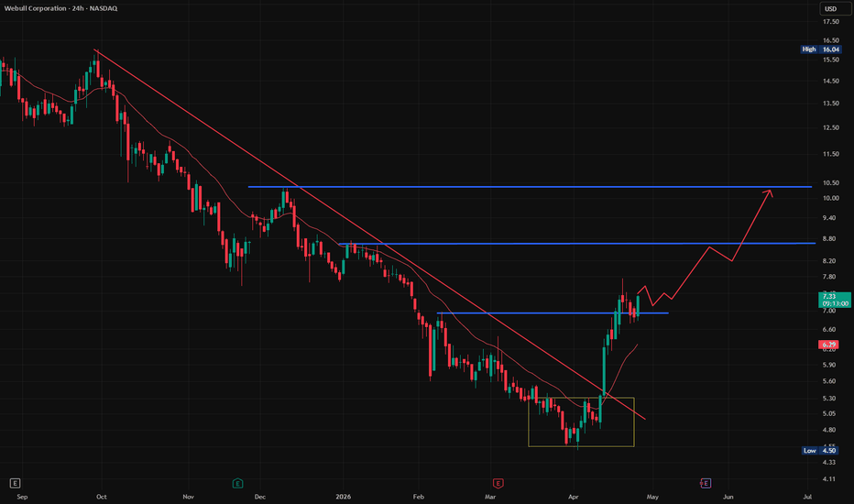Select the blue horizontal line near 10.40
854x504 pixels.
(x=530, y=187)
